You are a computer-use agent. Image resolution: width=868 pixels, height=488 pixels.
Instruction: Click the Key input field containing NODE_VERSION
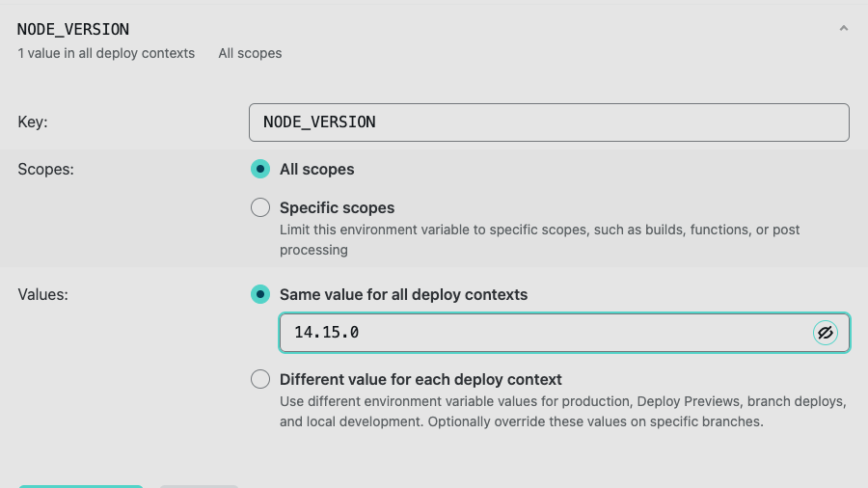548,122
